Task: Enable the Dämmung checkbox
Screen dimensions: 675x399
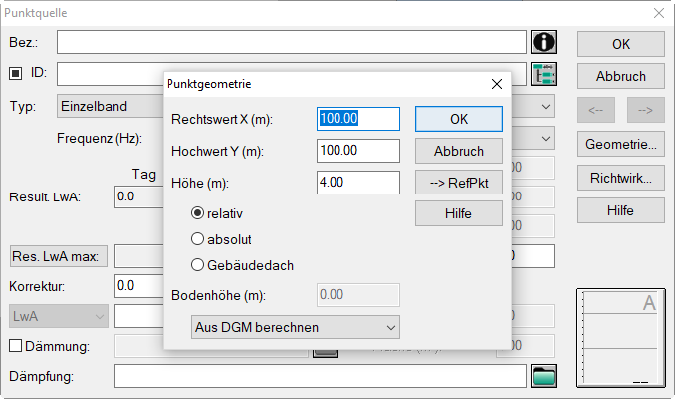Action: [x=15, y=345]
